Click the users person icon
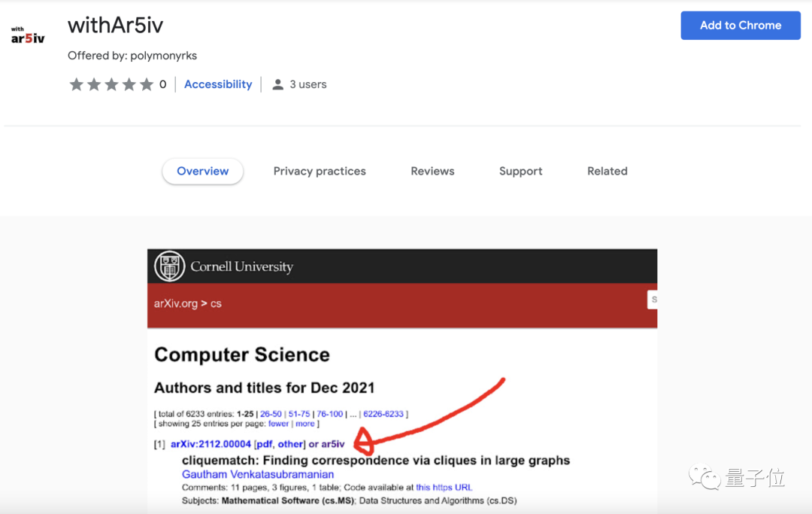Image resolution: width=812 pixels, height=514 pixels. [x=277, y=84]
